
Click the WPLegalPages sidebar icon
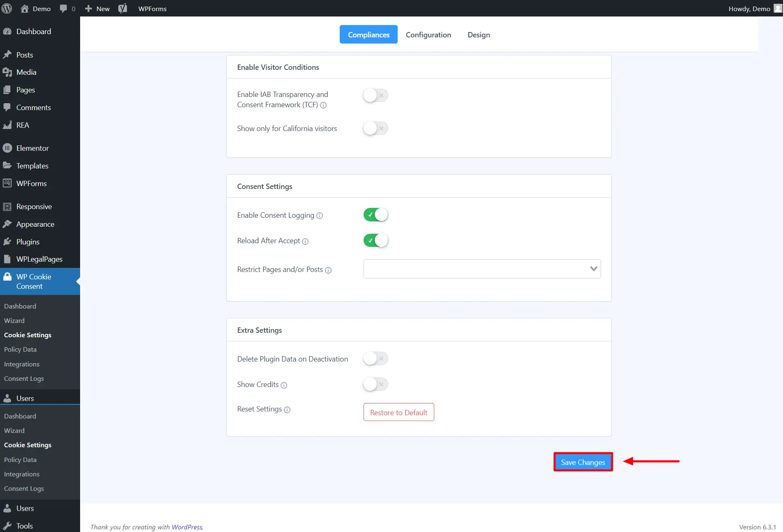click(x=7, y=259)
